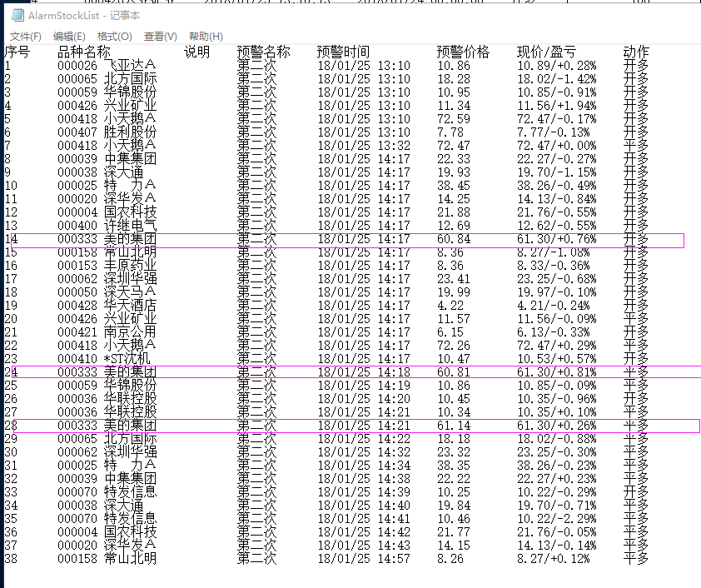The height and width of the screenshot is (588, 701).
Task: Click time 18/01/25 14:40 in row 34
Action: tap(364, 506)
